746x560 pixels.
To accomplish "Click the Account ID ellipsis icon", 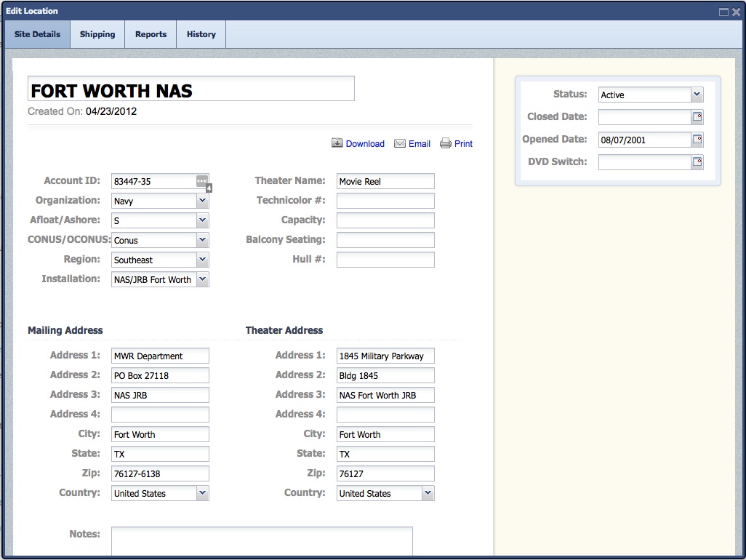I will (202, 181).
